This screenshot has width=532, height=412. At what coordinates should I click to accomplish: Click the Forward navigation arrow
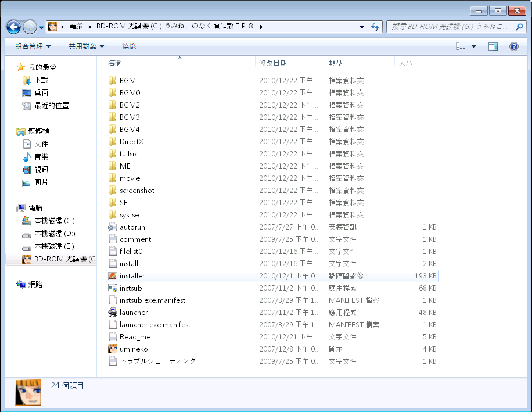coord(30,27)
